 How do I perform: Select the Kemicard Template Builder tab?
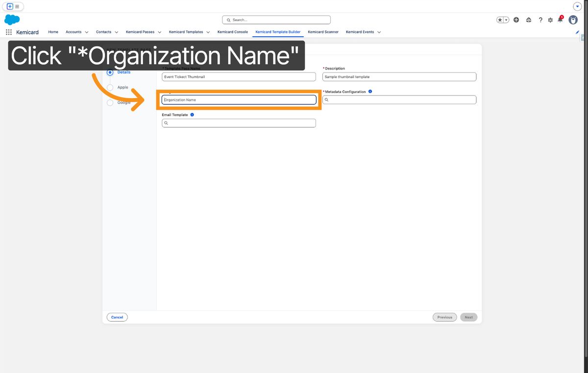click(x=278, y=32)
